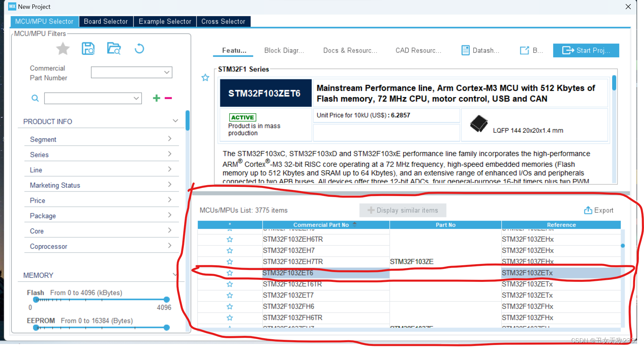Click the pink minus remove filter icon
Viewport: 644px width, 347px height.
click(x=168, y=98)
